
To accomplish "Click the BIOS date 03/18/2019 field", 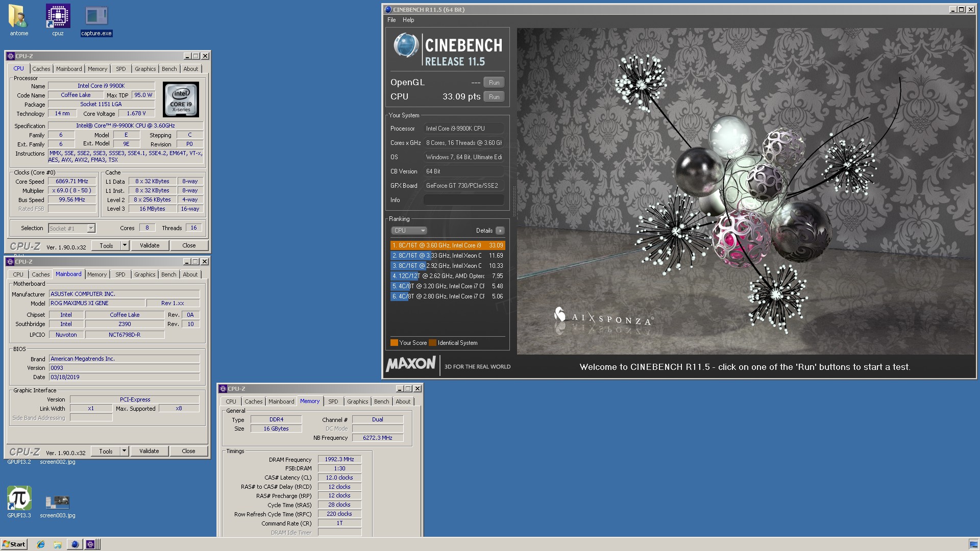I will coord(124,377).
